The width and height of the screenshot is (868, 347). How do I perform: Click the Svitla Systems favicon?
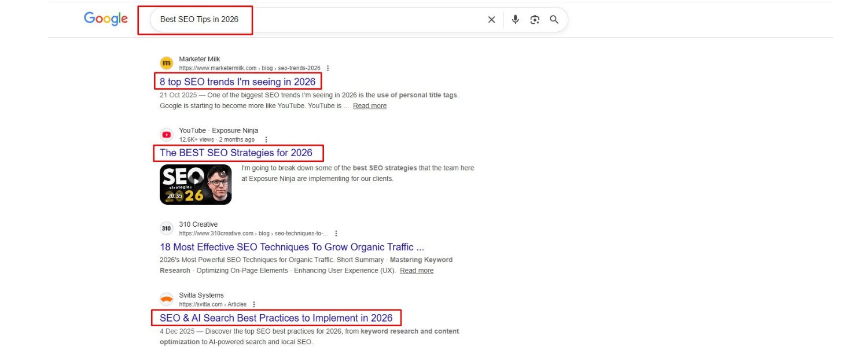pyautogui.click(x=167, y=300)
